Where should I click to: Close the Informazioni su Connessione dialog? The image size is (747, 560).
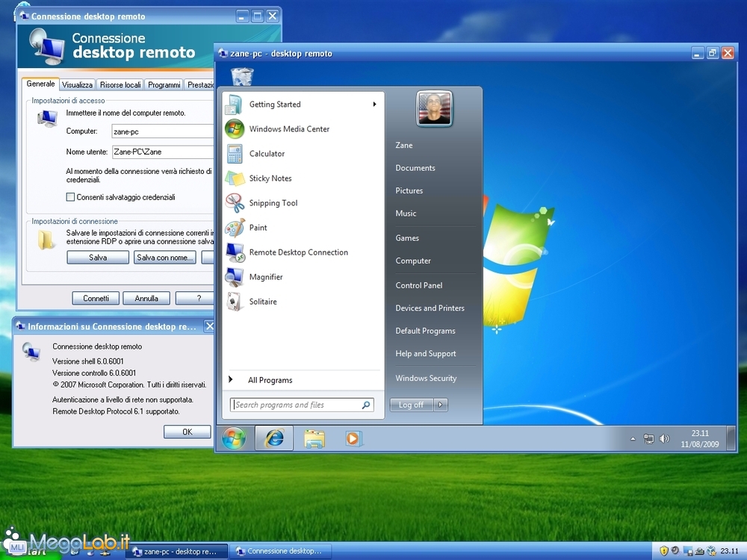pos(209,326)
